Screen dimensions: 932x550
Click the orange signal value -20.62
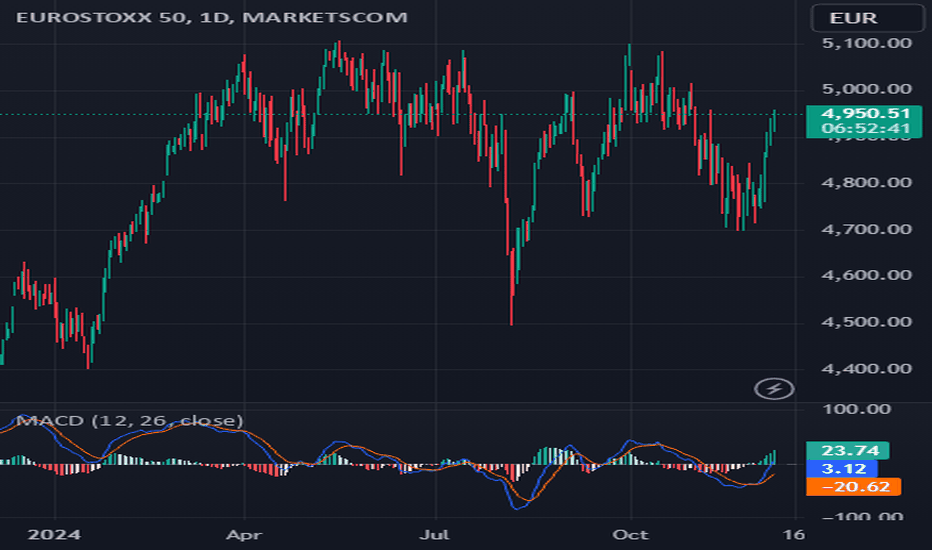pyautogui.click(x=854, y=487)
